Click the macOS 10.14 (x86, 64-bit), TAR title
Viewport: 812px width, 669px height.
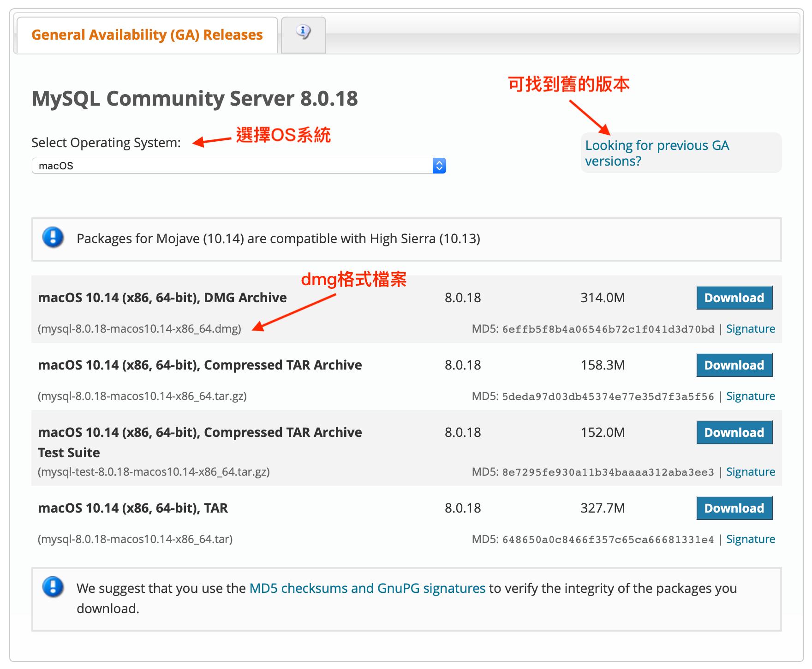point(133,508)
